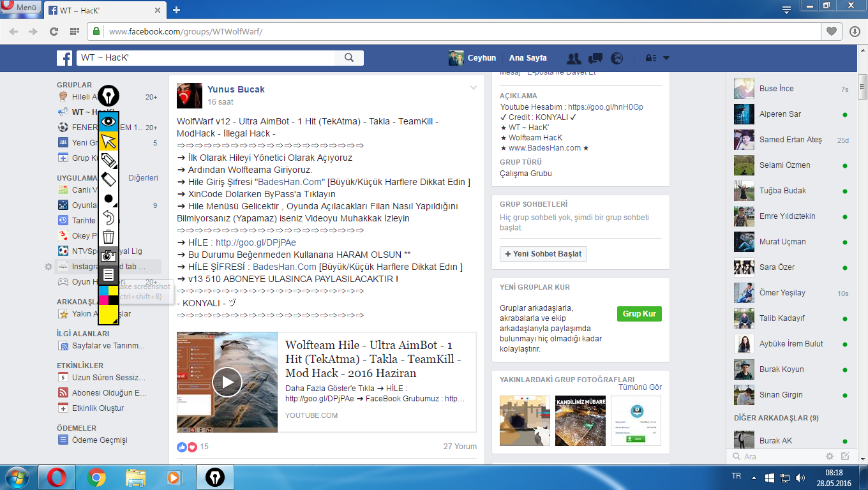Open the Kandiliniz Mübarek photo thumbnail
Screen dimensions: 868x490
(580, 420)
